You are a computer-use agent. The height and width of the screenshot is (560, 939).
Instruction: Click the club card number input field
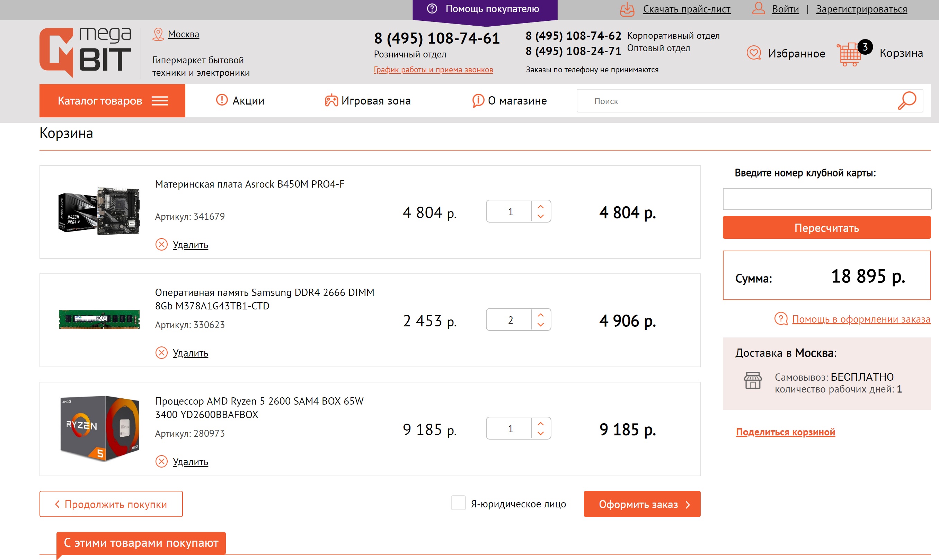(826, 199)
